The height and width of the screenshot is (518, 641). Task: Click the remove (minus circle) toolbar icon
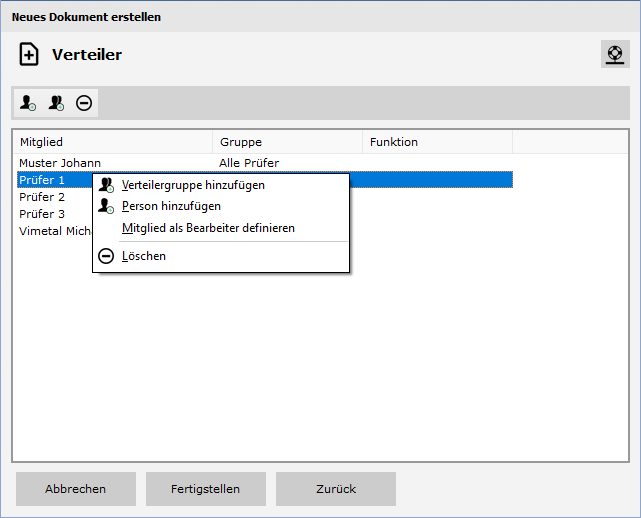[84, 103]
